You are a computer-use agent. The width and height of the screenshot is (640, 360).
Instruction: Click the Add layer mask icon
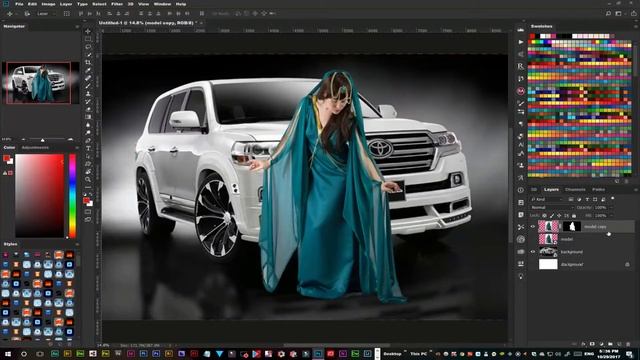tap(592, 344)
